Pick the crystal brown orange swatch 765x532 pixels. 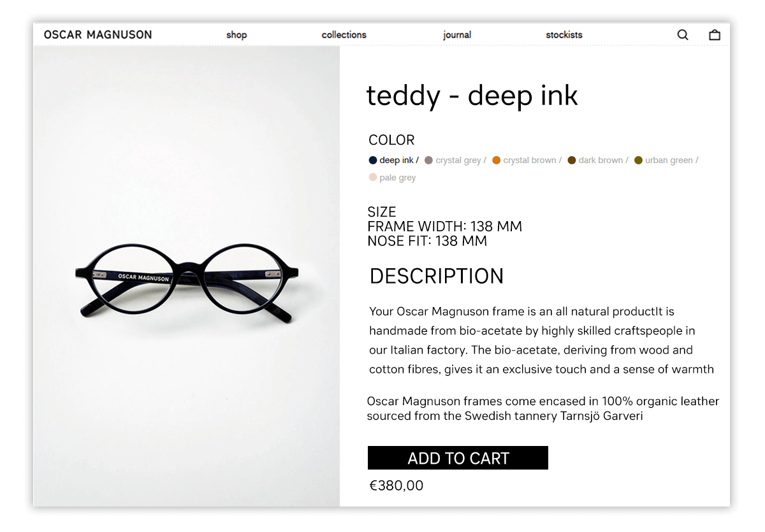(x=497, y=161)
